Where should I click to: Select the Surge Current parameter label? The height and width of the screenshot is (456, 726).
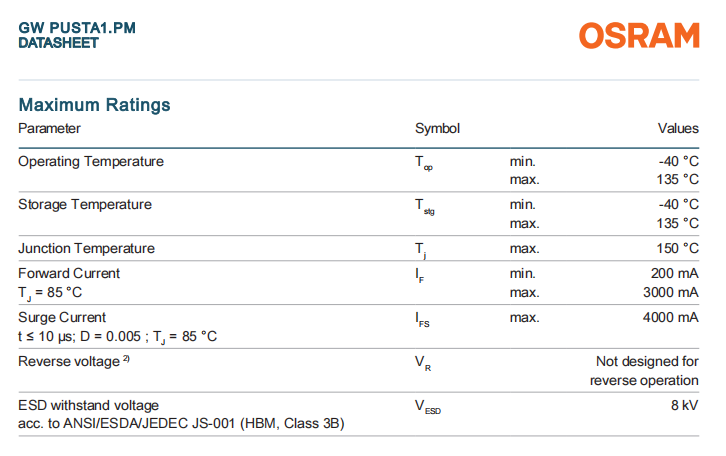62,317
